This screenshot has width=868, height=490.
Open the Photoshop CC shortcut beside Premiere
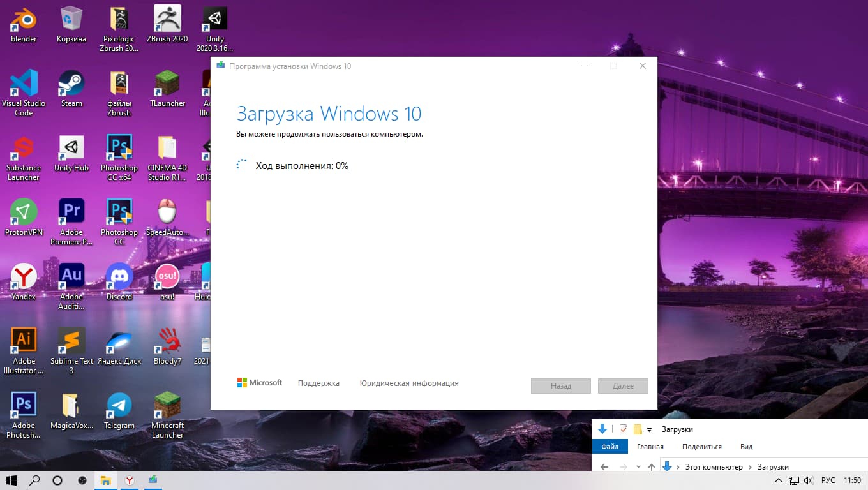(119, 222)
